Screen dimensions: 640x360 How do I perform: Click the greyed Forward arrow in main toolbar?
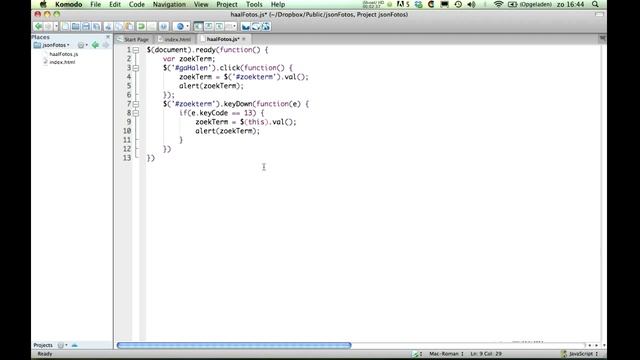click(48, 27)
